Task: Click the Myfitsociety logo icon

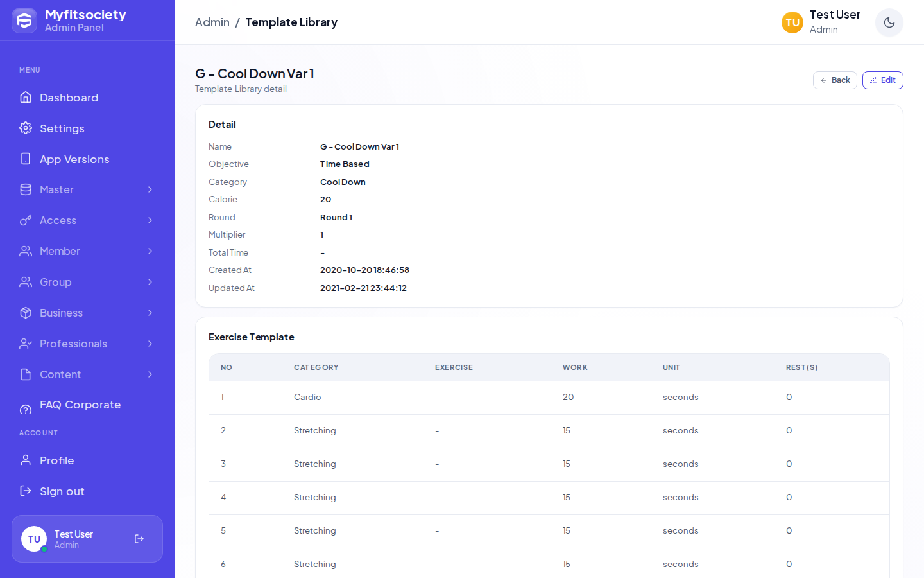Action: click(24, 21)
